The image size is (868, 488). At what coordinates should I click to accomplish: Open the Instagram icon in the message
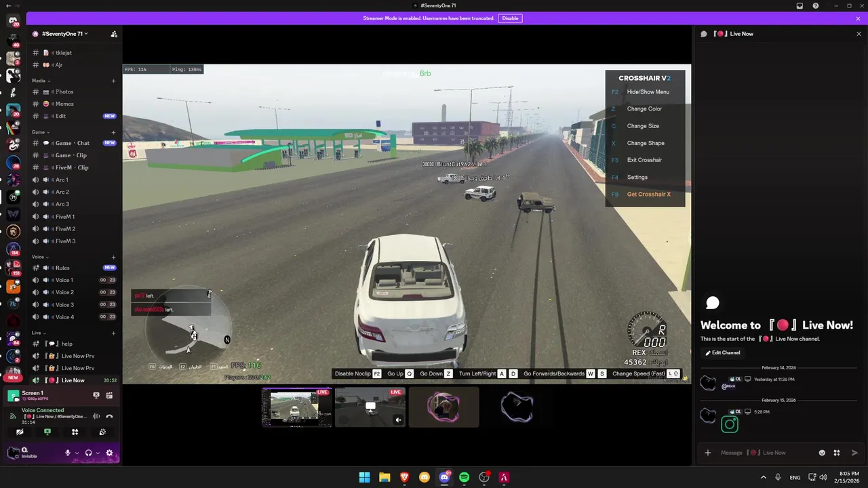click(x=730, y=424)
